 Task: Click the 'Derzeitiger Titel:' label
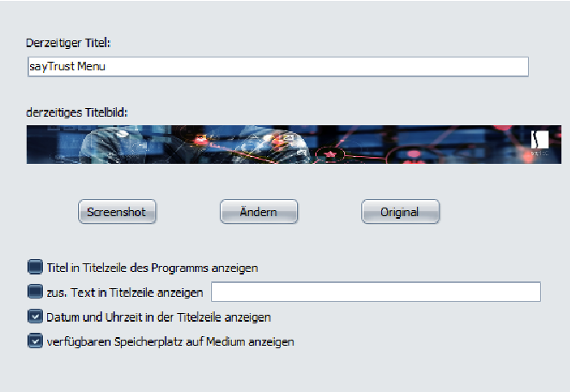click(x=68, y=43)
